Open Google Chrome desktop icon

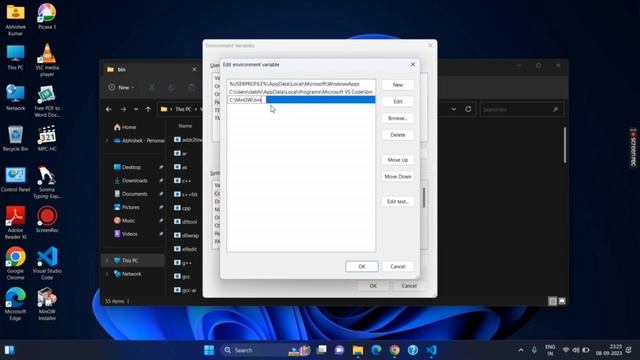click(x=16, y=263)
